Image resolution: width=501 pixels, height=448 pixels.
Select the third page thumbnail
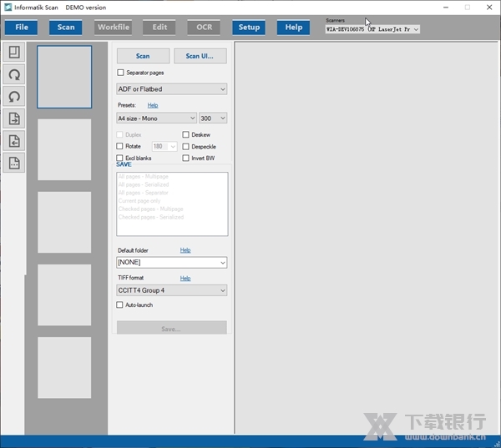tap(64, 222)
